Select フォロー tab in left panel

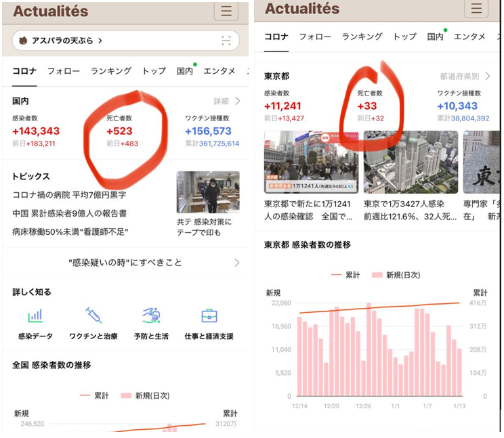click(64, 71)
